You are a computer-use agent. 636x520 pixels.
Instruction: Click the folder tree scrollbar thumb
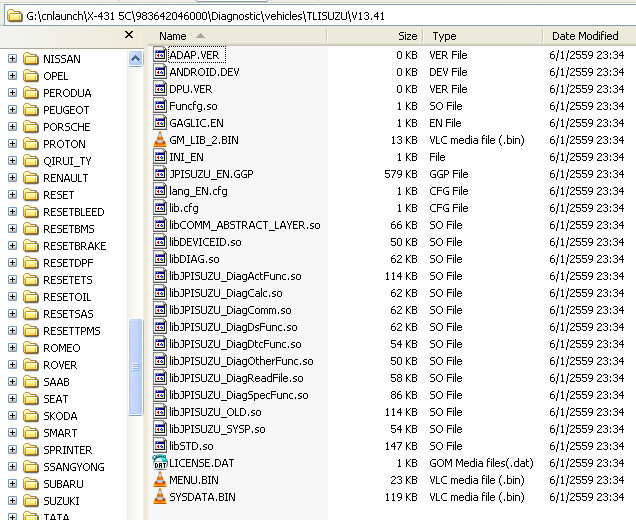135,367
